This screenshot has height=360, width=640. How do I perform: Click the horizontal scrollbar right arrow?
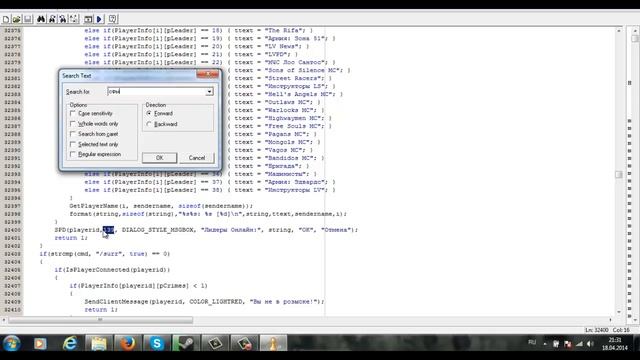click(611, 320)
